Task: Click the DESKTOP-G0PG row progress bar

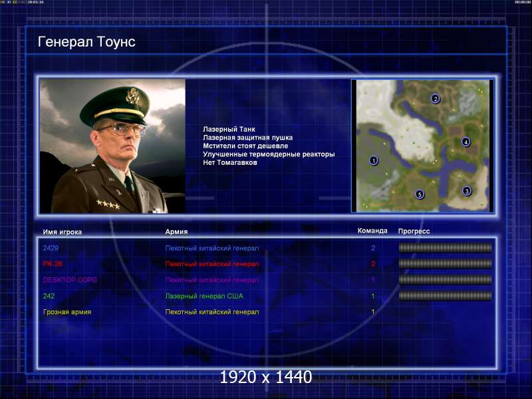Action: click(445, 279)
